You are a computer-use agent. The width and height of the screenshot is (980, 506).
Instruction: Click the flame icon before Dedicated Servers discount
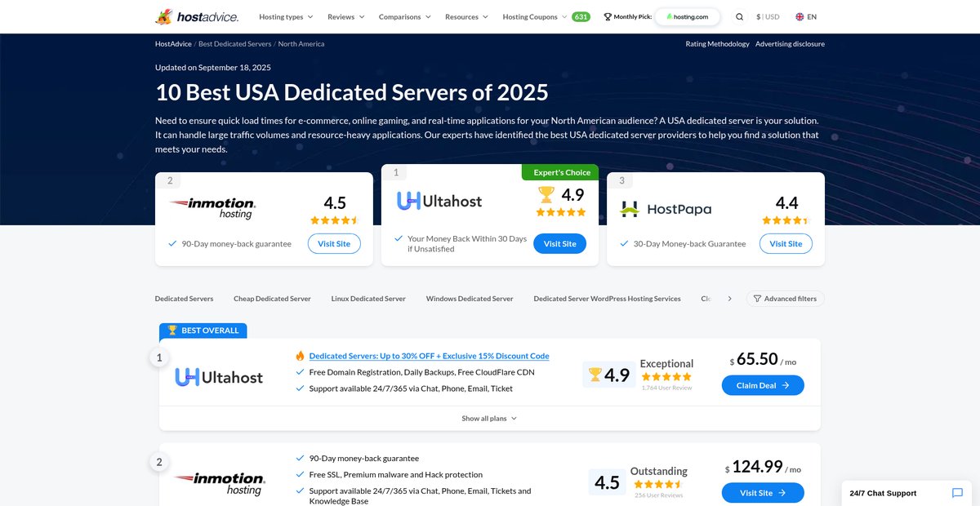click(x=301, y=356)
